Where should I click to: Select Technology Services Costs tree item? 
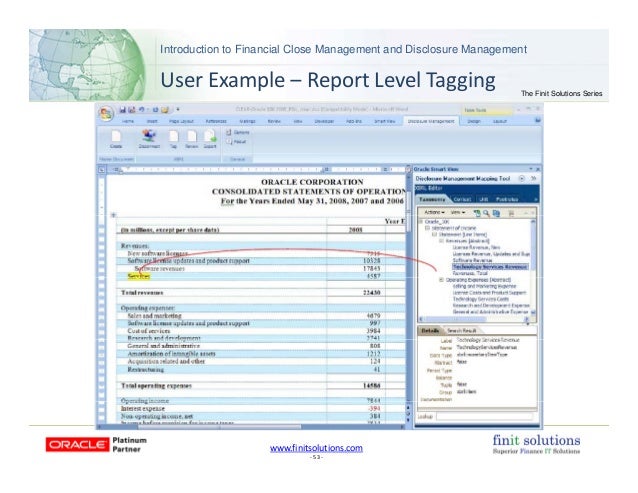coord(481,299)
